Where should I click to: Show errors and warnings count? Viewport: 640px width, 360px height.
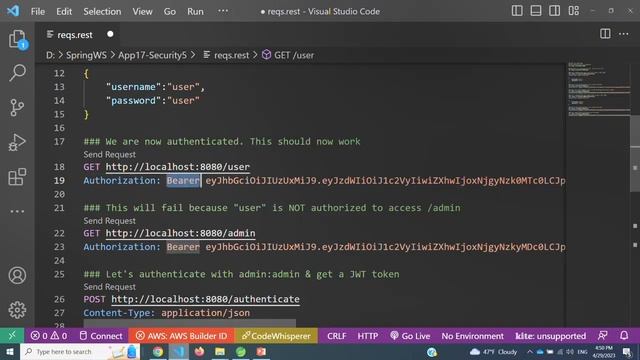(x=49, y=336)
